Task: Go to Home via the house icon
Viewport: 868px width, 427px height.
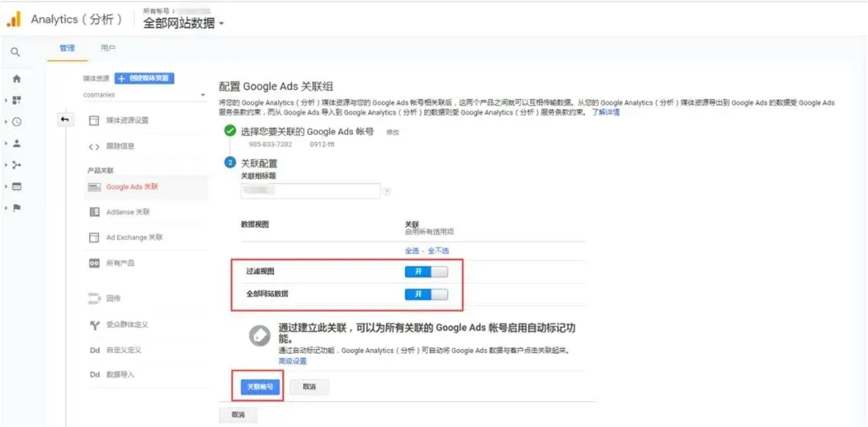Action: 17,79
